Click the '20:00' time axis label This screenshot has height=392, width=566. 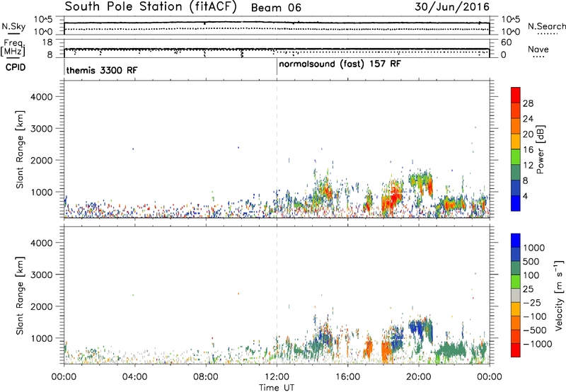tap(418, 377)
